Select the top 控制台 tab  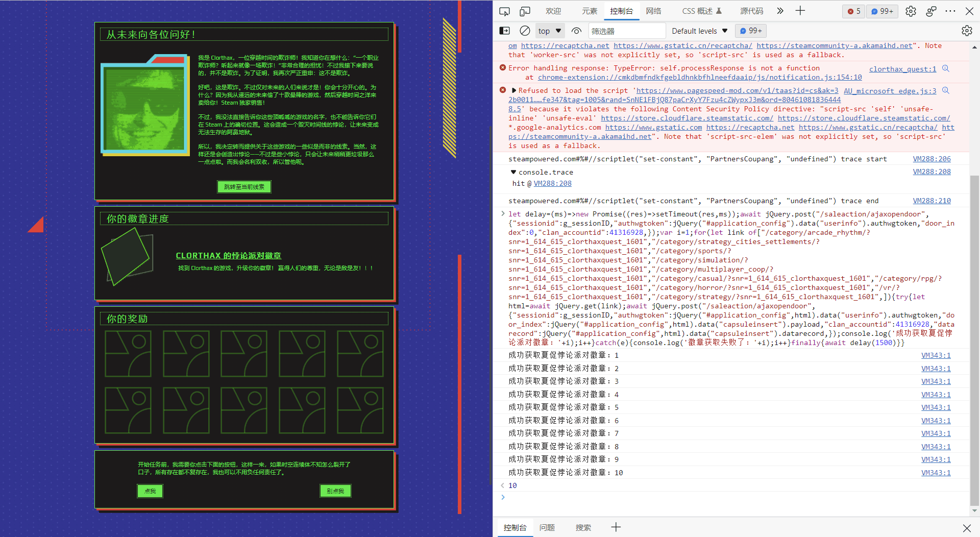pos(622,11)
